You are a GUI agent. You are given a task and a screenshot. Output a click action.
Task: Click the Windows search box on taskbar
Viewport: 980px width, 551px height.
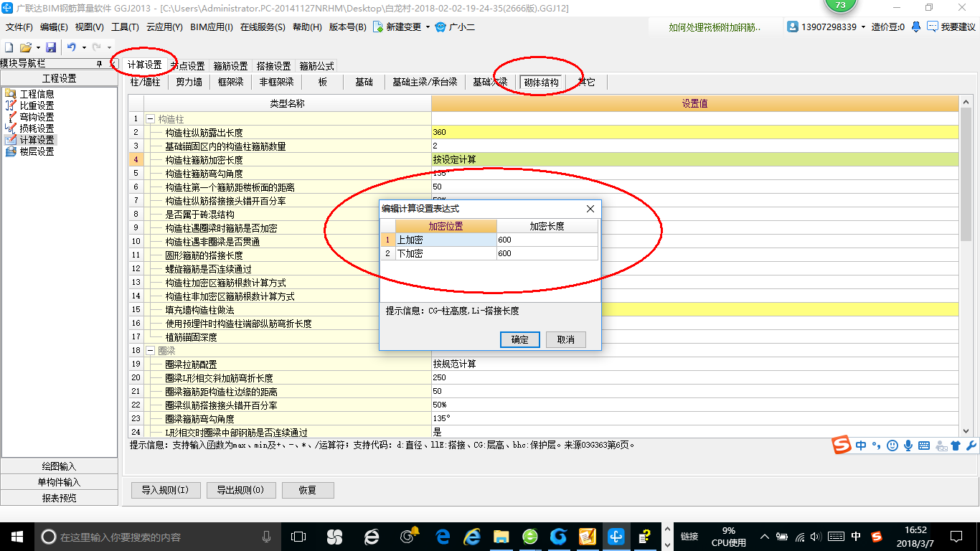(x=159, y=537)
